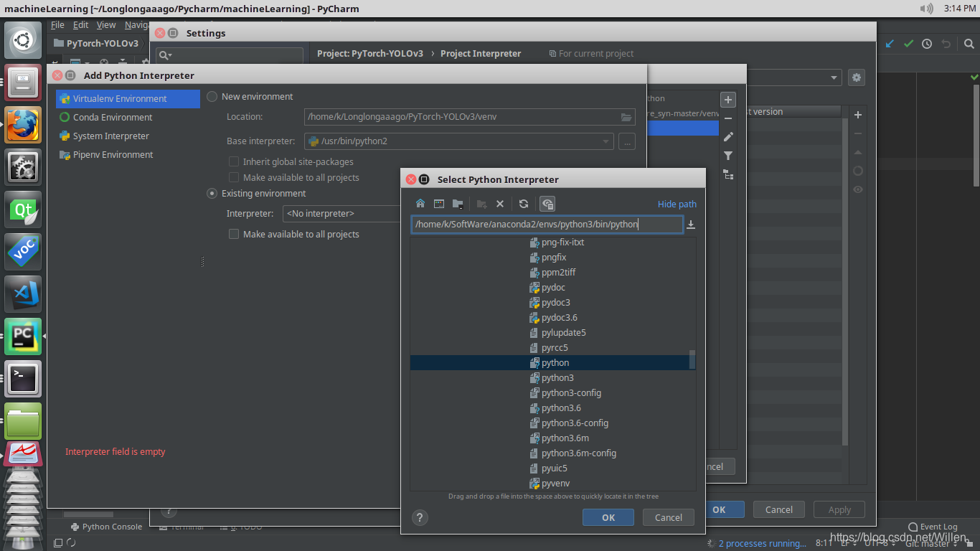Screen dimensions: 980x551
Task: Click Cancel in Settings window
Action: tap(779, 509)
